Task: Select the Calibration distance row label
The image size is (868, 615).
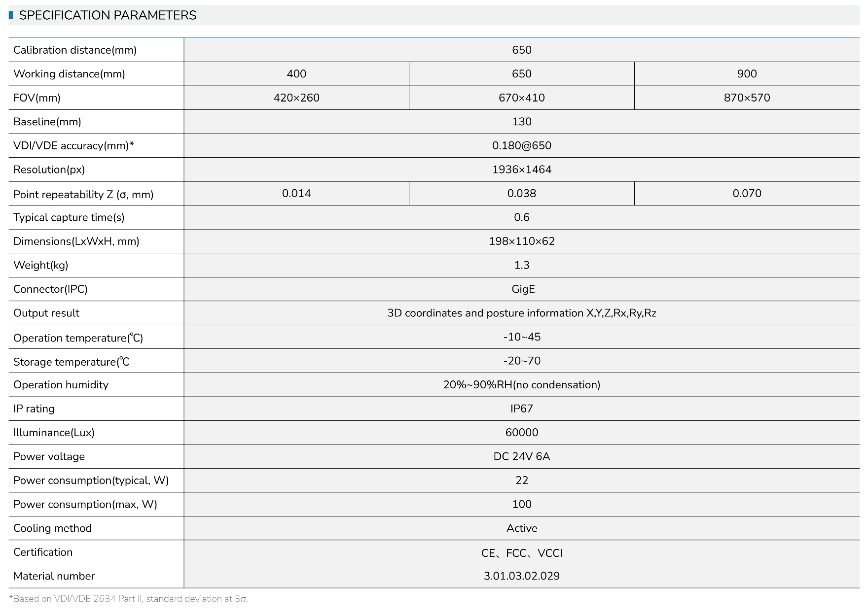Action: tap(75, 50)
